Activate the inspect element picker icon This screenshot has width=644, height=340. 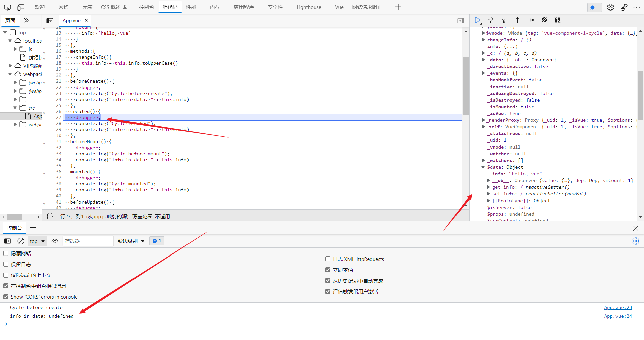pyautogui.click(x=7, y=7)
